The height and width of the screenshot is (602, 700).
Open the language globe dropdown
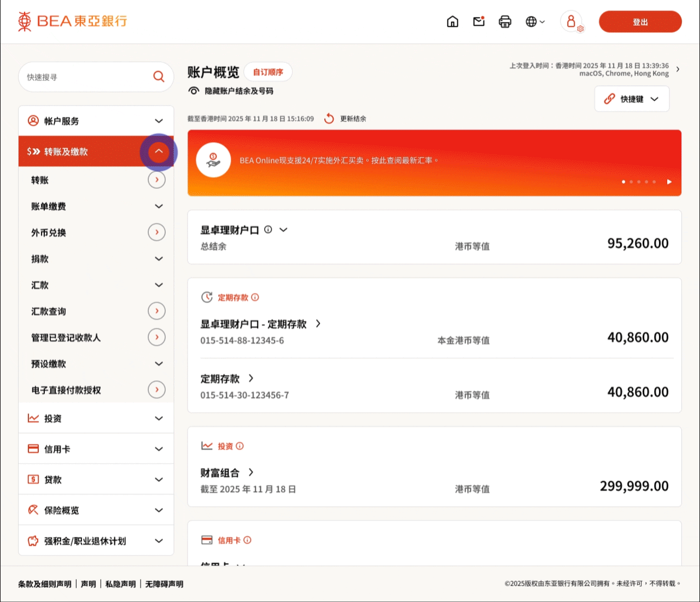(535, 22)
